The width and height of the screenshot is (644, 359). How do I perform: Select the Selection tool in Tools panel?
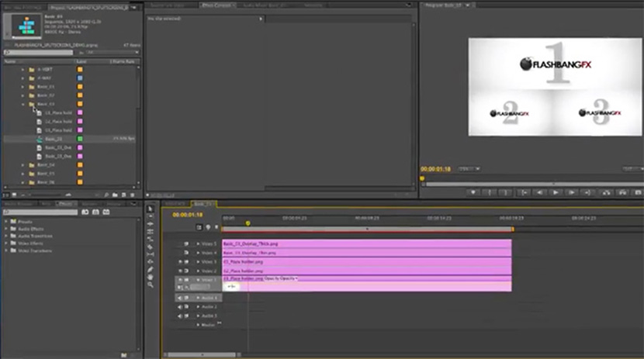(x=151, y=209)
